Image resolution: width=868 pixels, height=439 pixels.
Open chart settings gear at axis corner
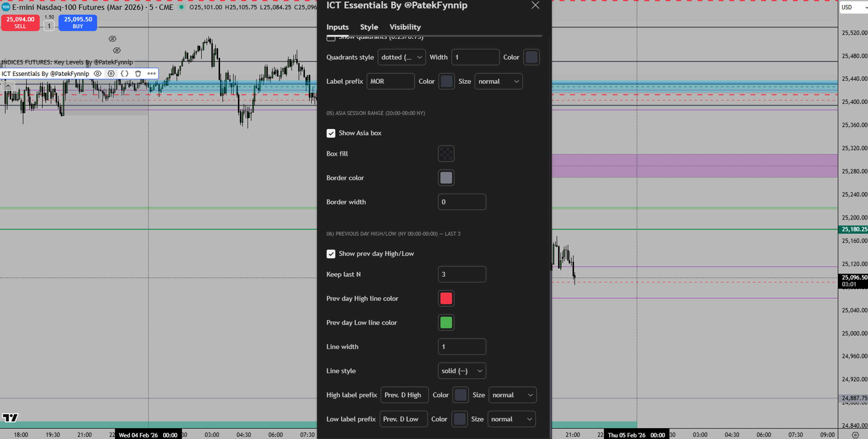tap(855, 435)
